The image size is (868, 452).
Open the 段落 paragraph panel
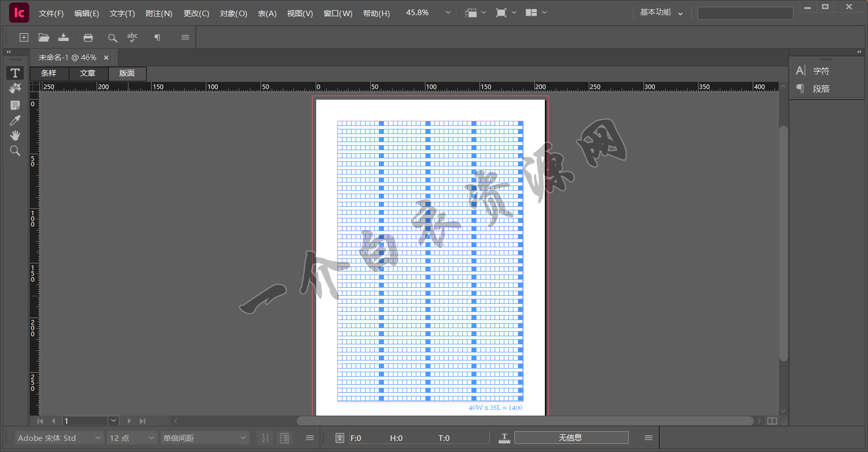pyautogui.click(x=820, y=89)
